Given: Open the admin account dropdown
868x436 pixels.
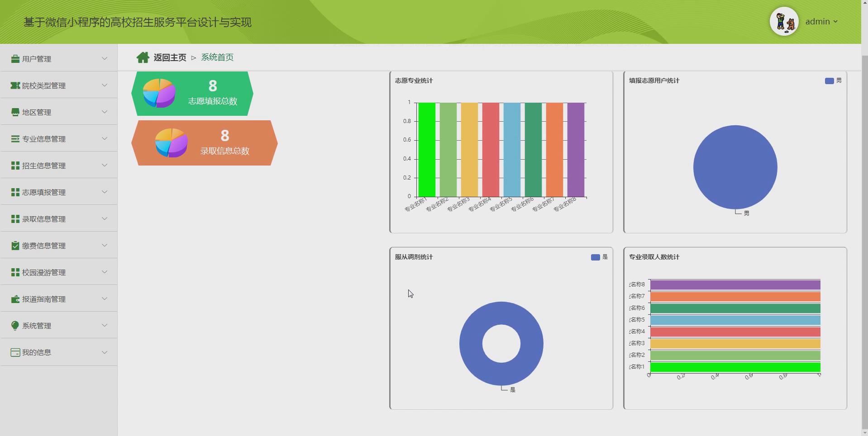Looking at the screenshot, I should pyautogui.click(x=821, y=22).
